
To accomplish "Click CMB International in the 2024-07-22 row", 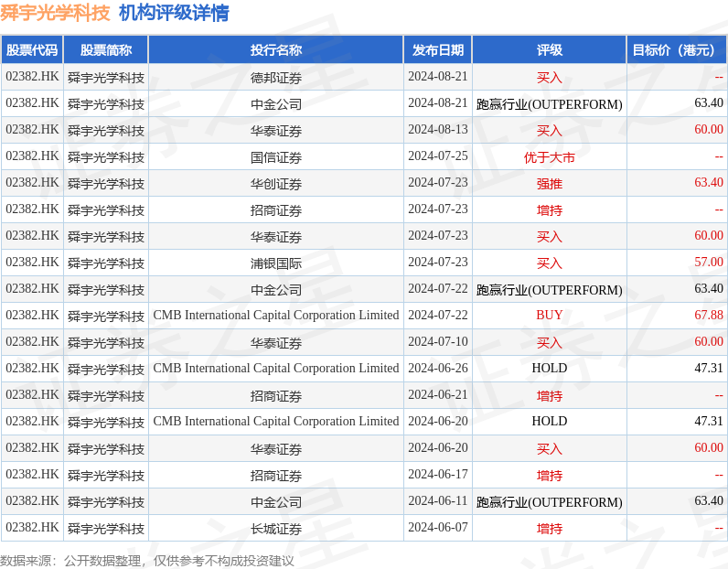I will [276, 315].
